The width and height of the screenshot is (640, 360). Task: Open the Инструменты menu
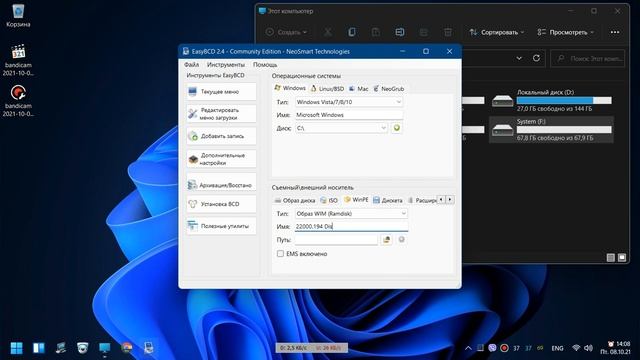[226, 64]
